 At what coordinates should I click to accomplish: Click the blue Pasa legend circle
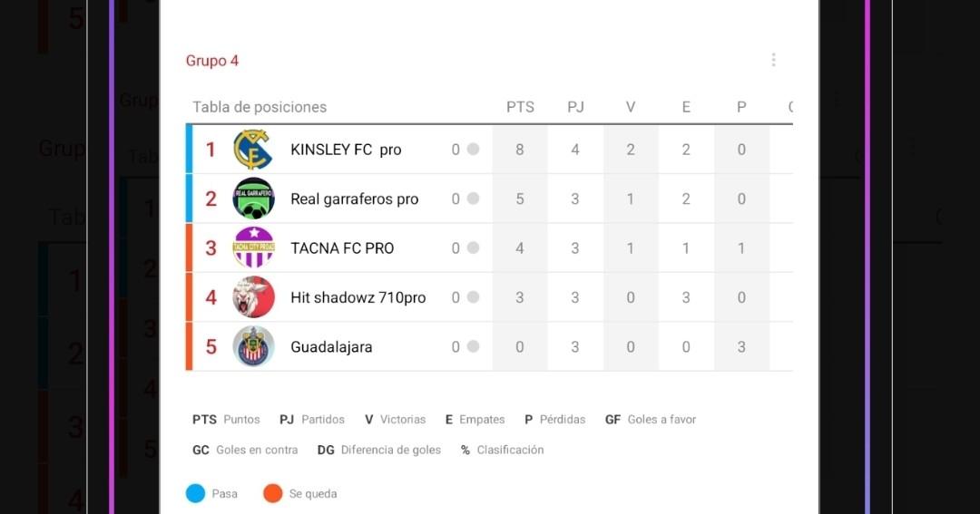pyautogui.click(x=196, y=493)
